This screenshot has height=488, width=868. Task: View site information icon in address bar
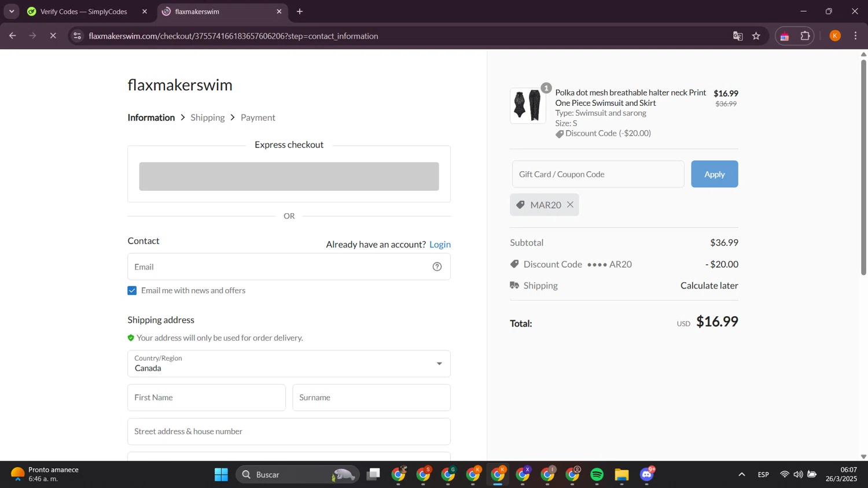(x=77, y=36)
